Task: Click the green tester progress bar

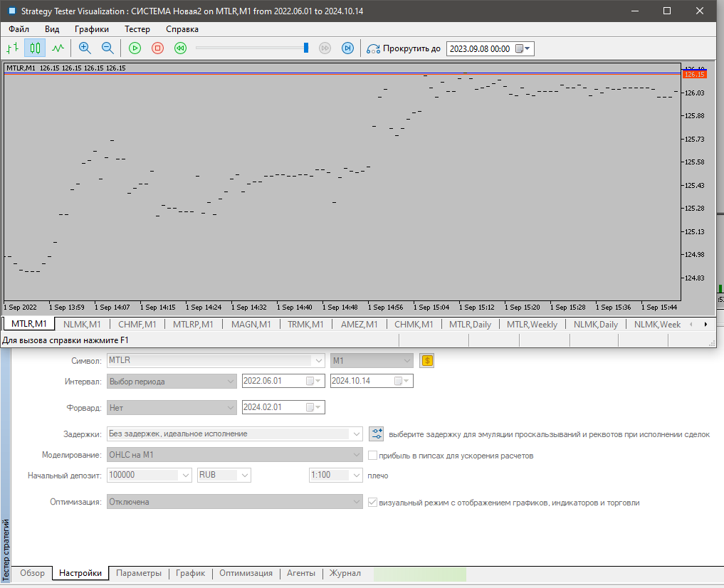Action: click(x=420, y=574)
